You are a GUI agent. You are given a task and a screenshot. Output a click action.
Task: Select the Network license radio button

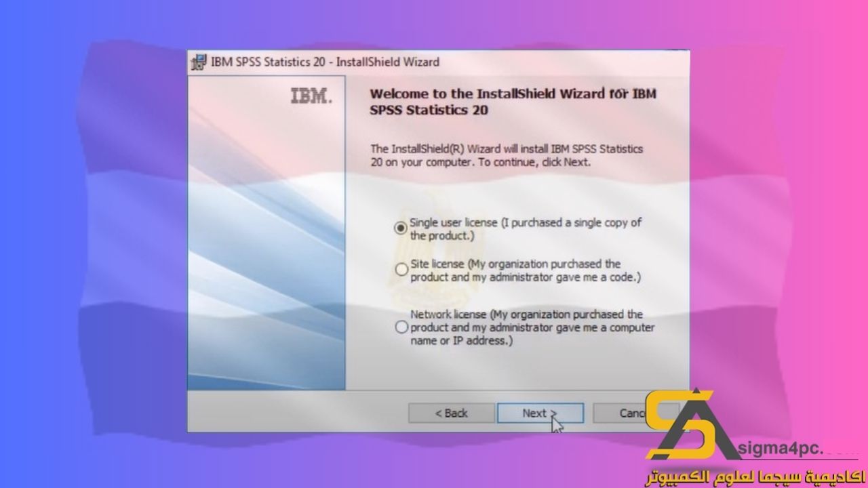[401, 327]
